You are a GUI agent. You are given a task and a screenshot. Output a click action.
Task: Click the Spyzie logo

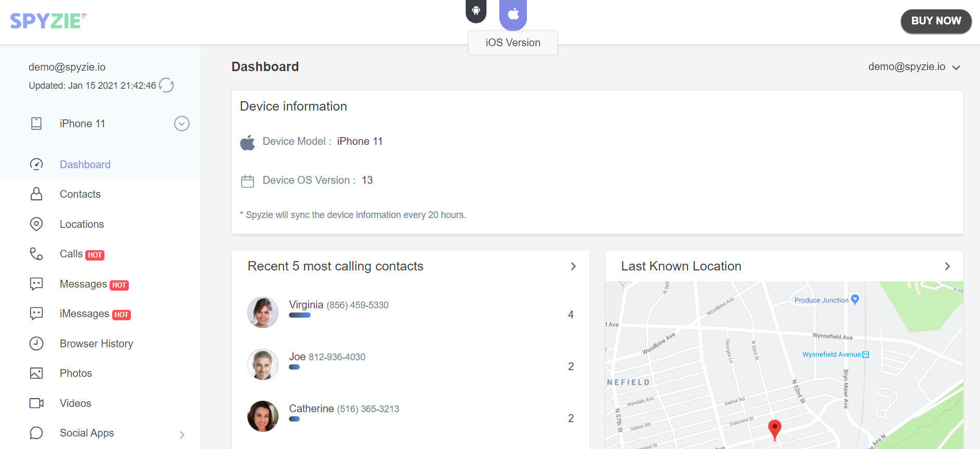coord(48,21)
